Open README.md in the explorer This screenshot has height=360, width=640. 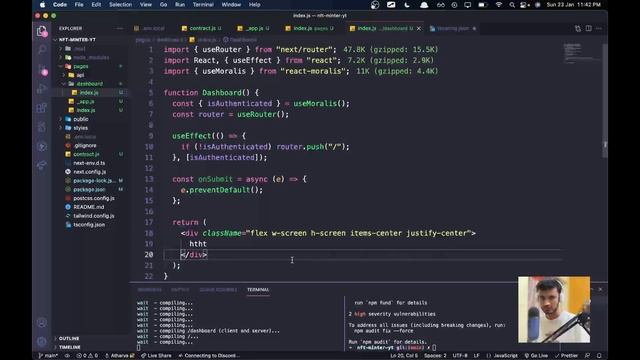click(x=89, y=207)
